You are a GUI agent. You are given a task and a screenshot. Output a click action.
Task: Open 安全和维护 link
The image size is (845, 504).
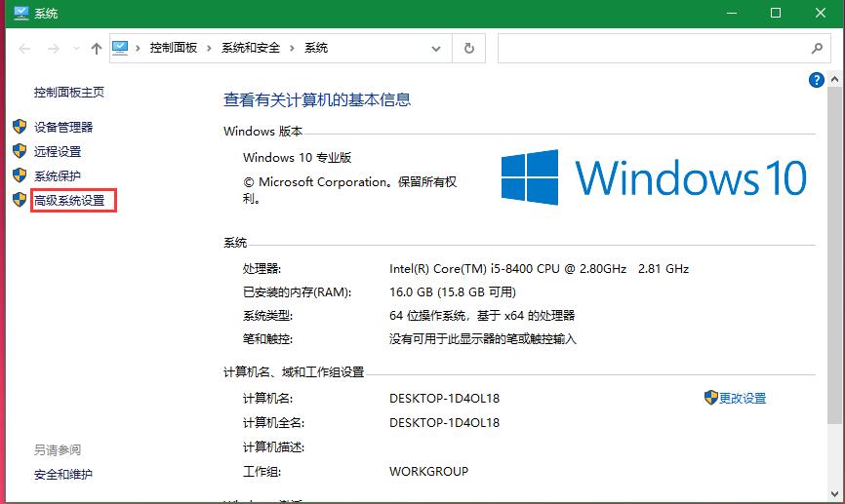63,475
